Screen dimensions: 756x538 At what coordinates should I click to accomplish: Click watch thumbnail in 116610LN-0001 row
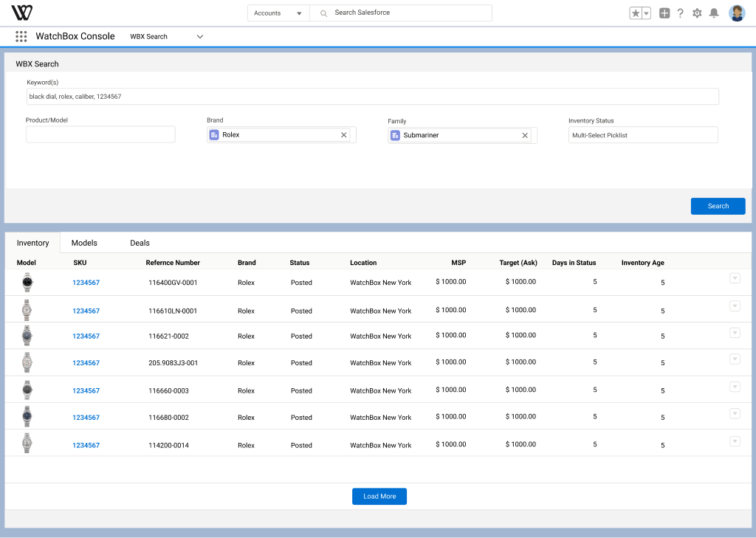pos(27,310)
